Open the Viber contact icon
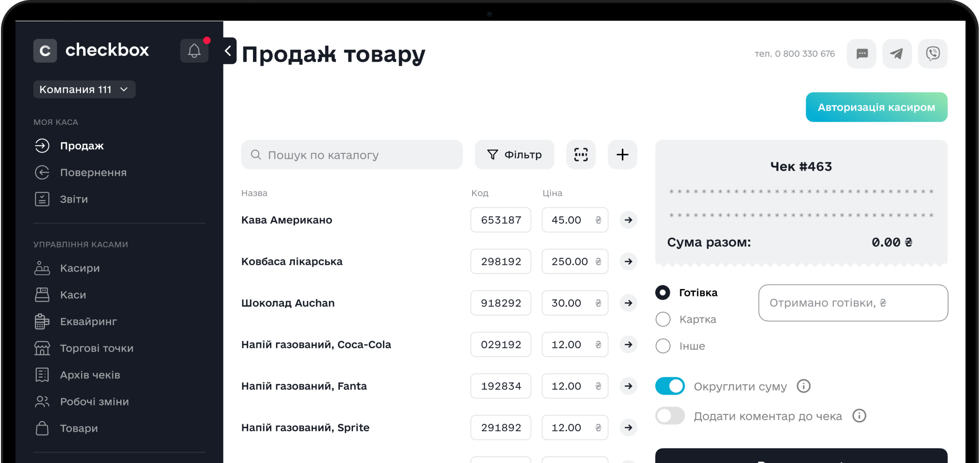This screenshot has width=980, height=463. click(932, 54)
